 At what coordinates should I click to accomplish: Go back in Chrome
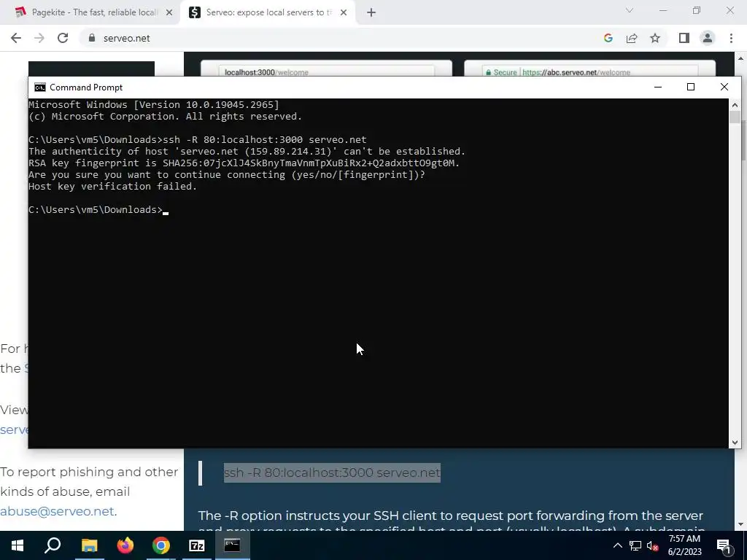pyautogui.click(x=16, y=38)
